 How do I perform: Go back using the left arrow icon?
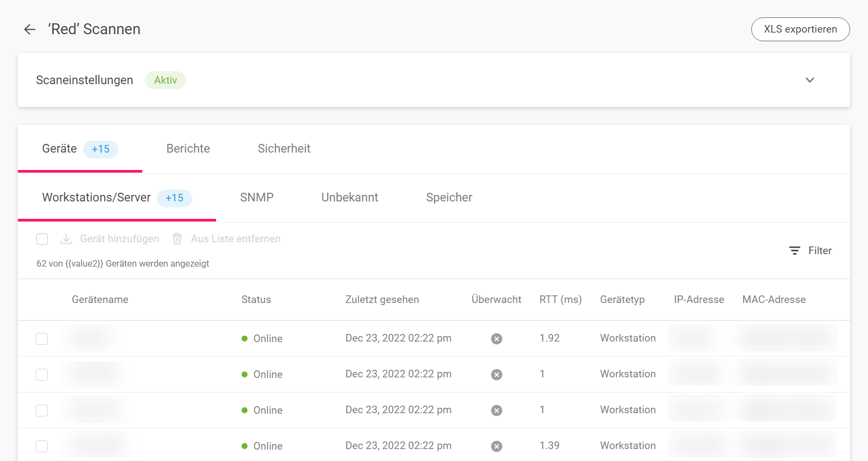coord(30,29)
